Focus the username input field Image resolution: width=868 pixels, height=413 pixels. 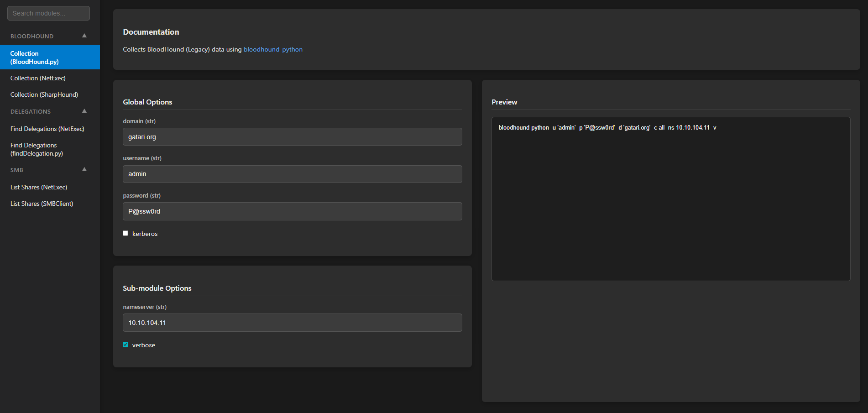[x=293, y=174]
